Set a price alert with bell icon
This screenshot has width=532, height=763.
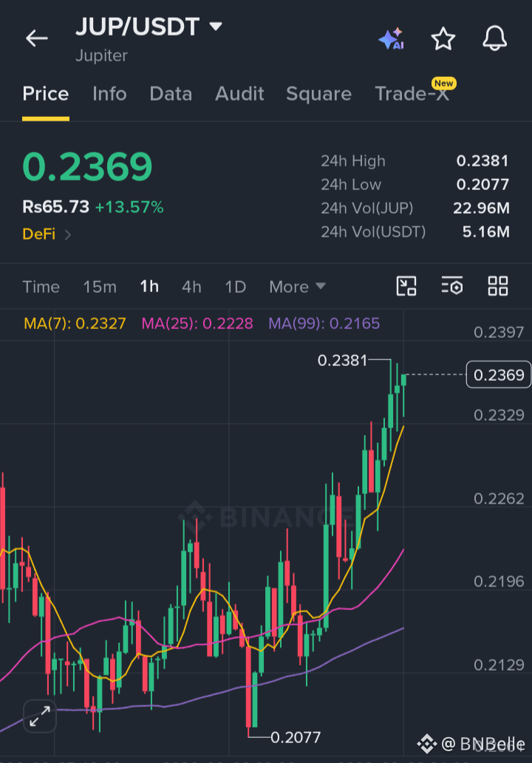tap(494, 38)
